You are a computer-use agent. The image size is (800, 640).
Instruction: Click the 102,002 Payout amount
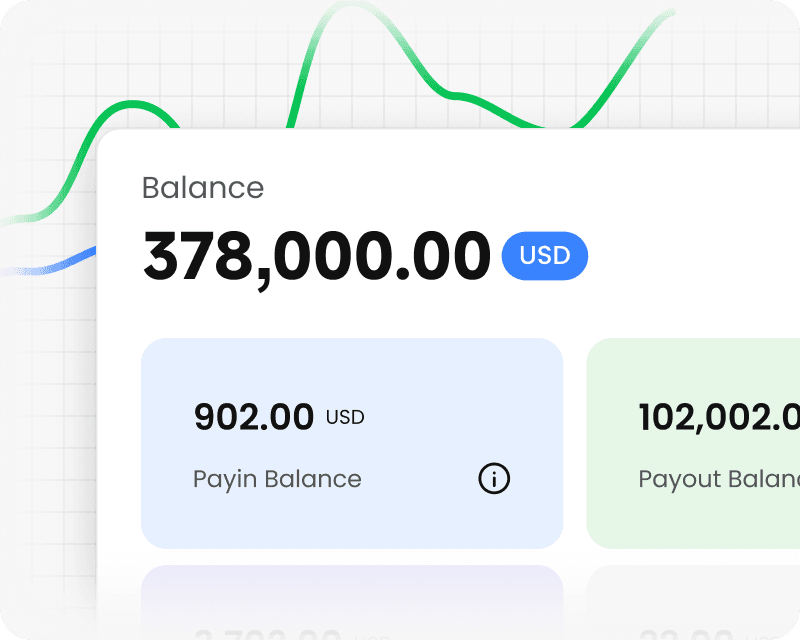(718, 417)
